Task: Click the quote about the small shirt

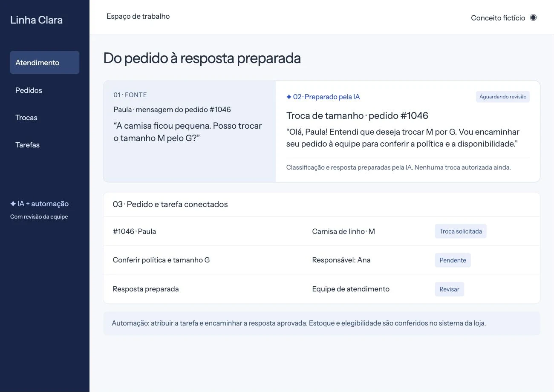Action: point(188,132)
